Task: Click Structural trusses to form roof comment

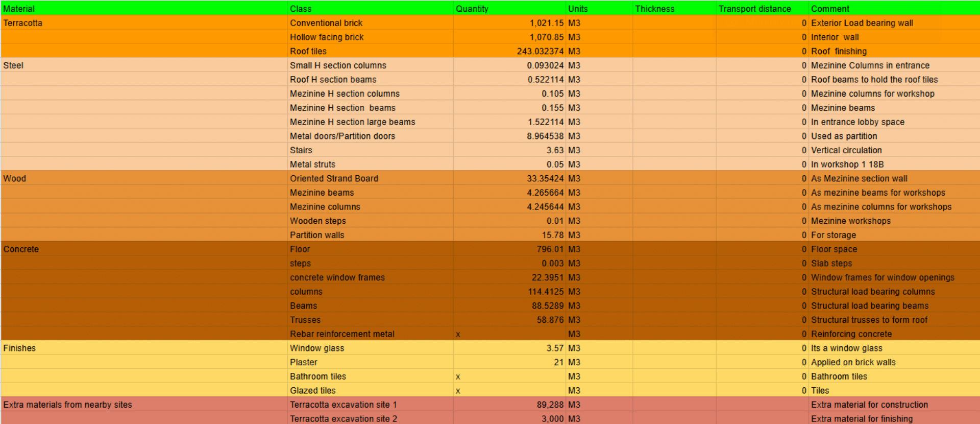Action: point(894,320)
